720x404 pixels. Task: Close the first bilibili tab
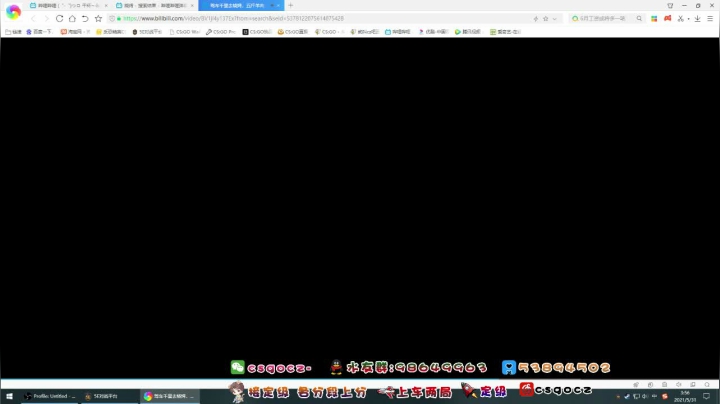[x=106, y=6]
